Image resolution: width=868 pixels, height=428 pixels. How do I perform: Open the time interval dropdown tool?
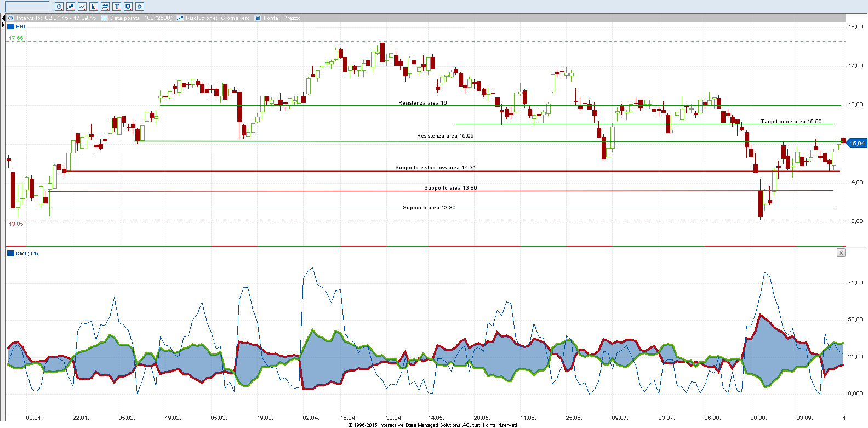[x=59, y=7]
